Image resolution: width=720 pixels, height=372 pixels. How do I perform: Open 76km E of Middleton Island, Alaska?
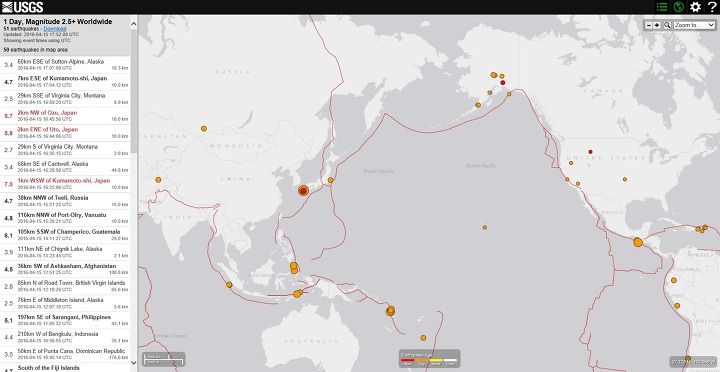point(65,303)
